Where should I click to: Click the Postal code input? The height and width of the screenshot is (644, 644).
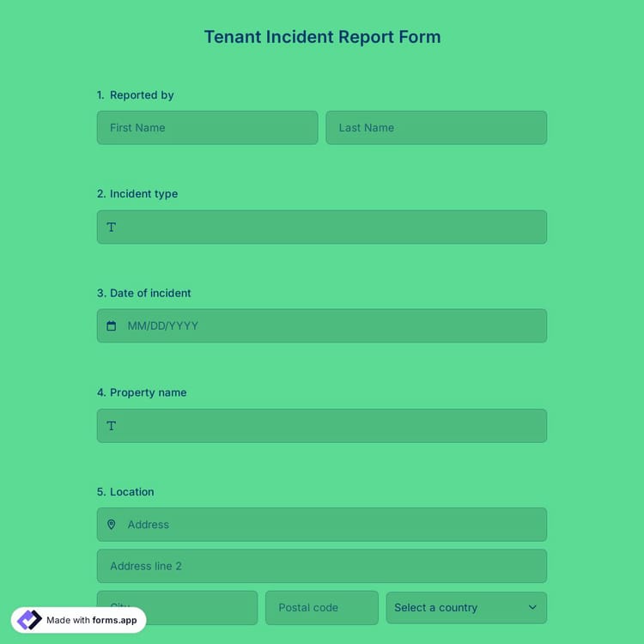click(x=322, y=608)
